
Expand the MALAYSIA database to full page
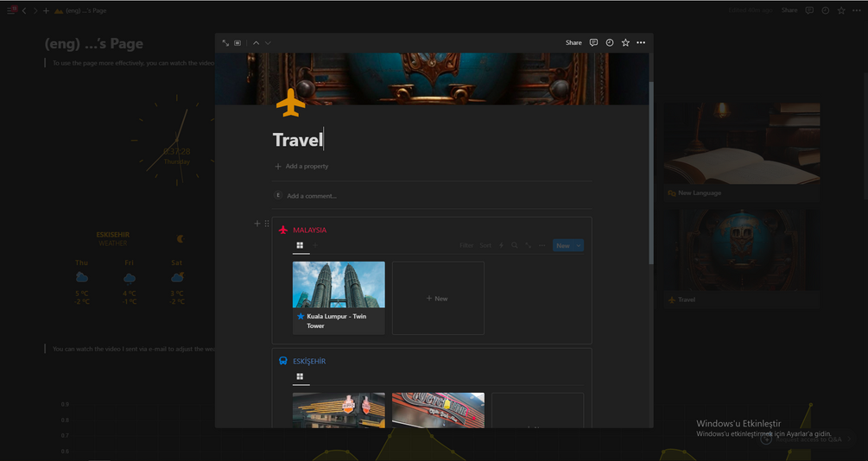click(x=528, y=245)
